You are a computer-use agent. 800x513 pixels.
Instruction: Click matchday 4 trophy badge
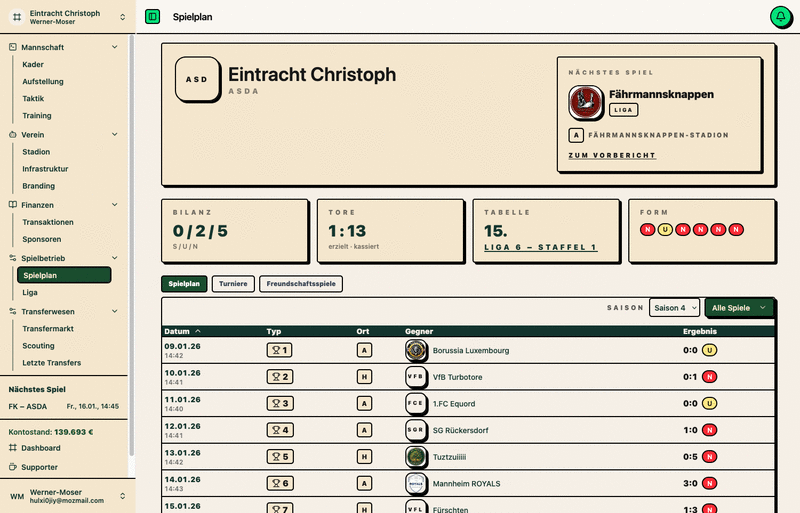(280, 430)
